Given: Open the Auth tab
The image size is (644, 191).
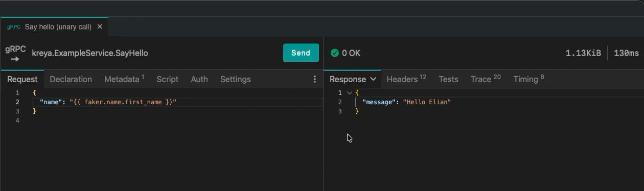Looking at the screenshot, I should (199, 79).
